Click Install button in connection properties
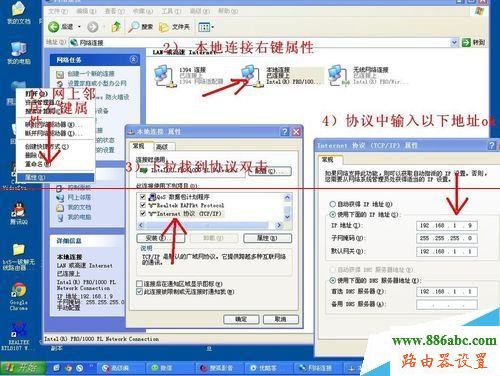Image resolution: width=500 pixels, height=376 pixels. coord(160,238)
